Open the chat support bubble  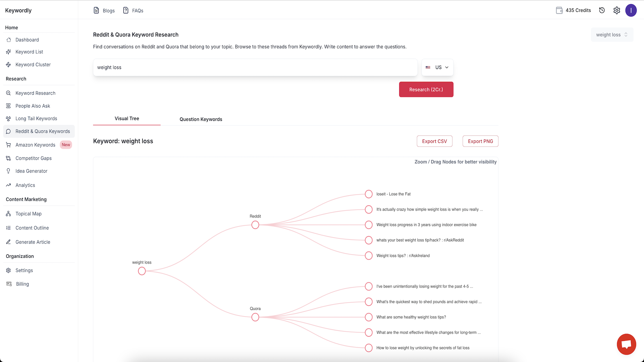click(626, 344)
